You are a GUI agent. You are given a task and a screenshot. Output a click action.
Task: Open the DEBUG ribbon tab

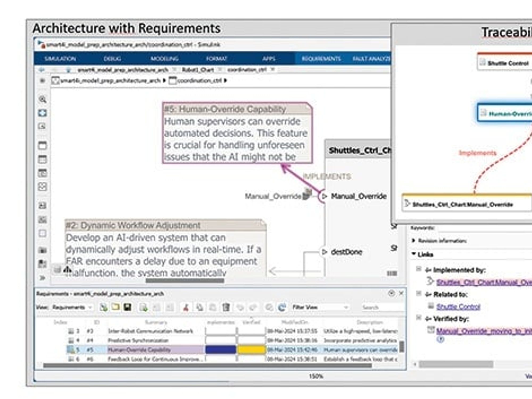pos(112,59)
